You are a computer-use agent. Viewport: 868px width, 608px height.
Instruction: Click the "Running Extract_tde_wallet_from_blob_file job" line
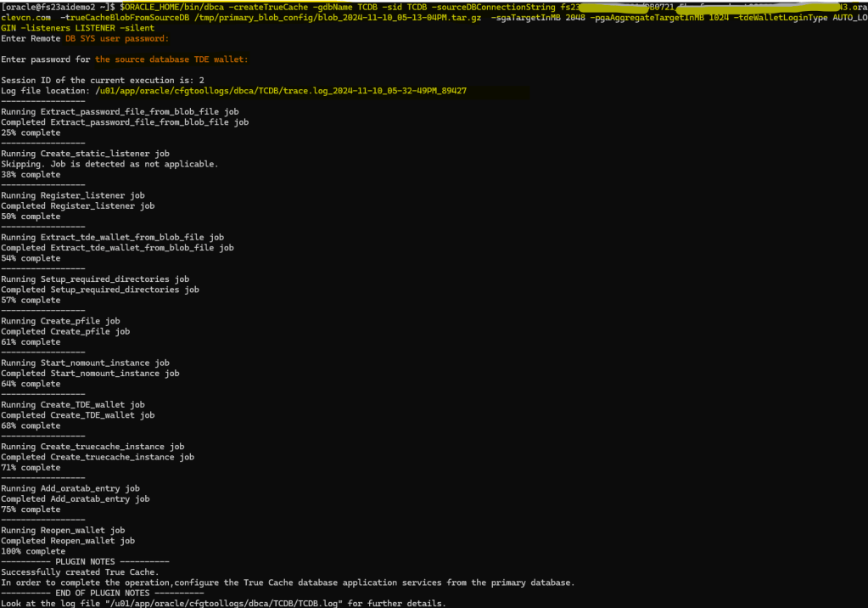click(112, 237)
